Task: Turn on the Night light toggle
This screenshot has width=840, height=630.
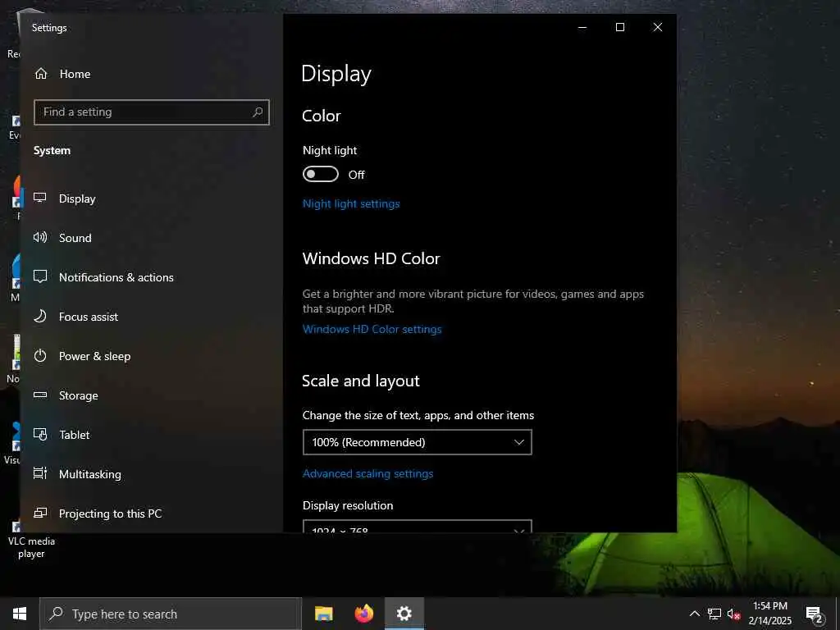Action: pyautogui.click(x=321, y=174)
